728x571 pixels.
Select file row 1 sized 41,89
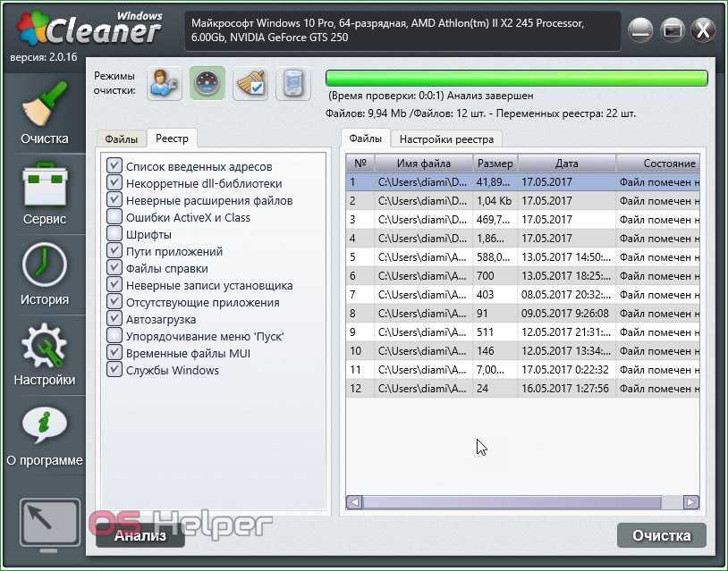pos(523,181)
